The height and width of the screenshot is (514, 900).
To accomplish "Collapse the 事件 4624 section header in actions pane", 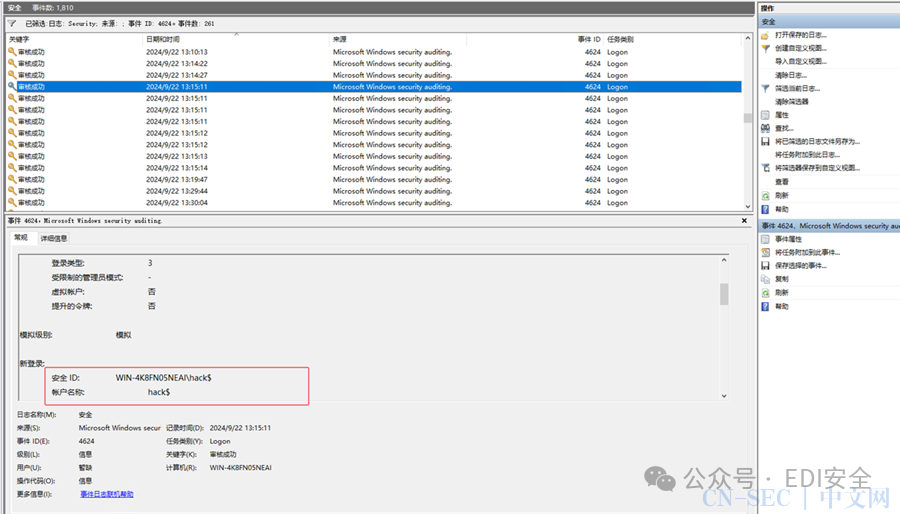I will (x=829, y=226).
